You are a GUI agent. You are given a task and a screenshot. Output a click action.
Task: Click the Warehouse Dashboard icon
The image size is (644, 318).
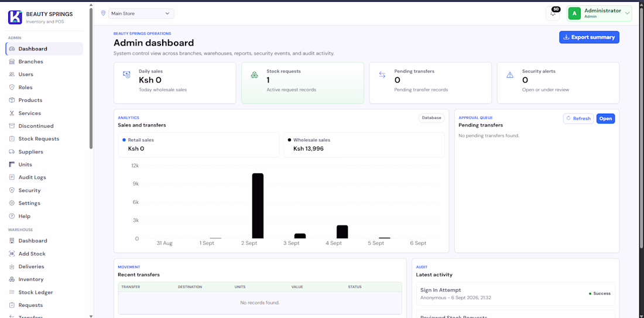pyautogui.click(x=12, y=241)
